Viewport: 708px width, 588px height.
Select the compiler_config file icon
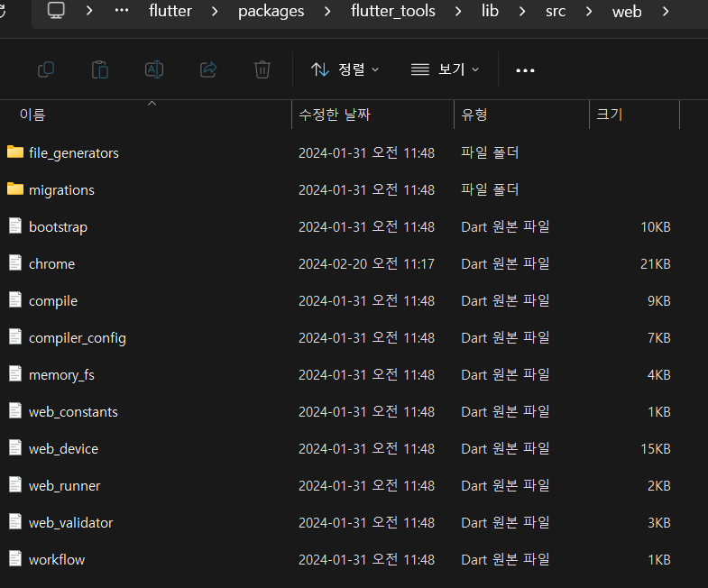15,336
